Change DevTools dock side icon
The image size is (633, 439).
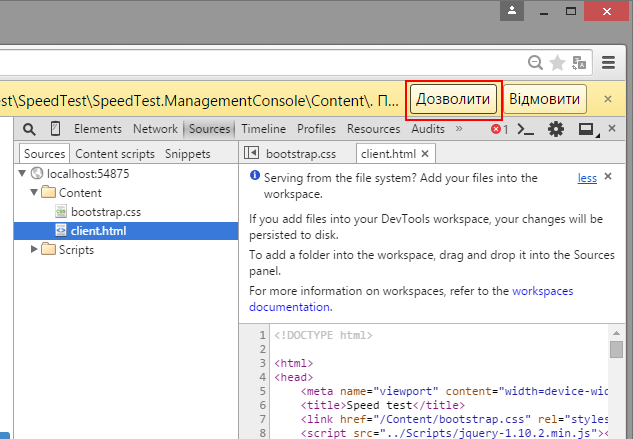(588, 129)
